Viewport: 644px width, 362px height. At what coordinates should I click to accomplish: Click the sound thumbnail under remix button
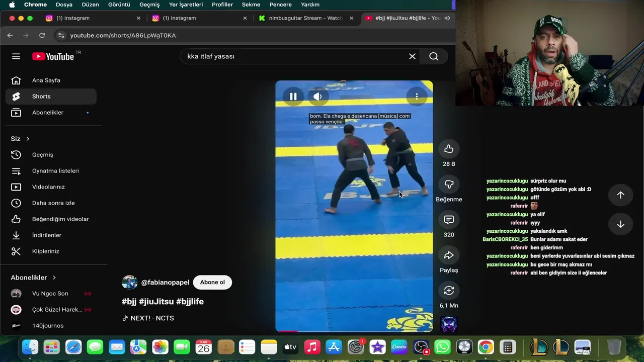[x=449, y=324]
